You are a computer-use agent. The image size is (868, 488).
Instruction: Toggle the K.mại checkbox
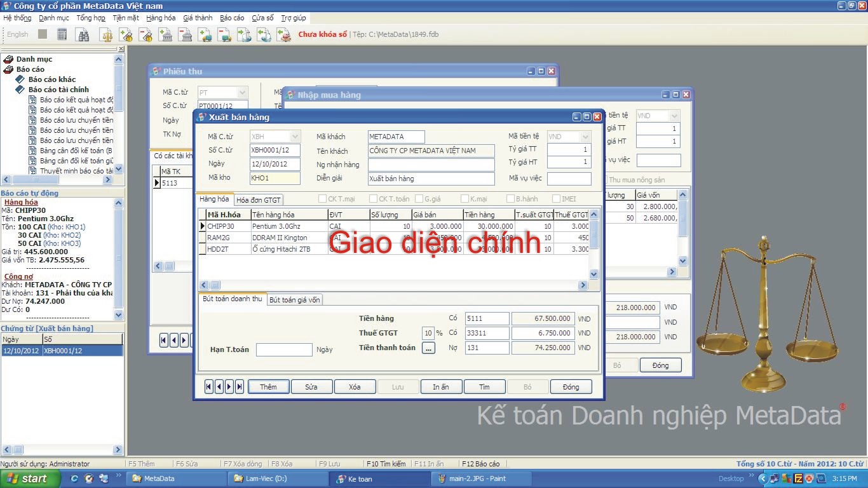[x=465, y=199]
